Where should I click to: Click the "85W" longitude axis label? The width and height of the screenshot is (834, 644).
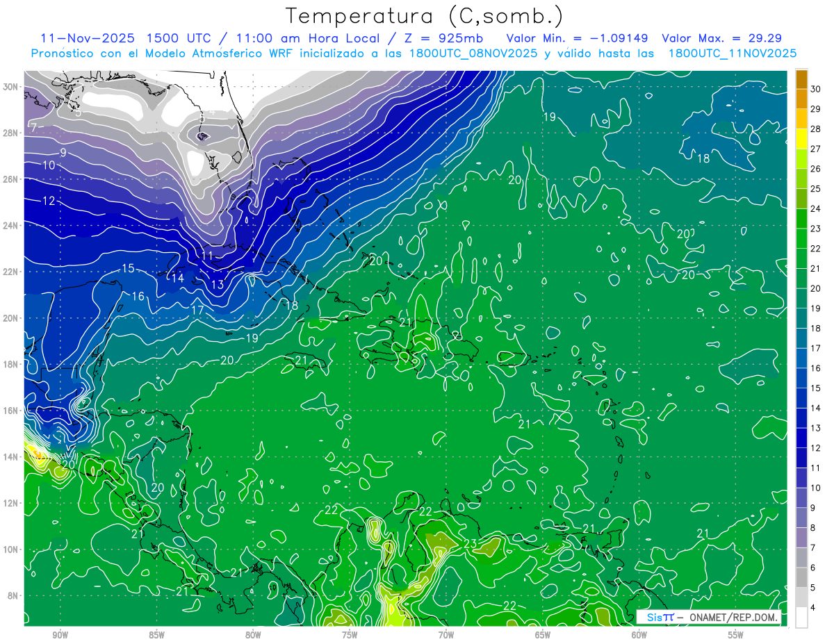point(156,635)
